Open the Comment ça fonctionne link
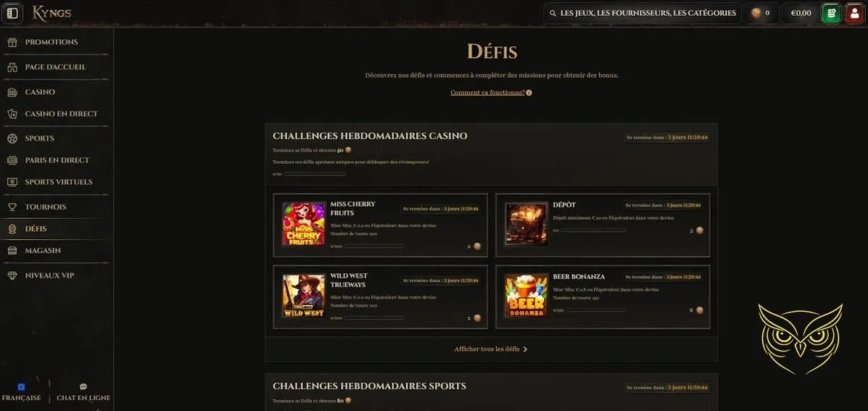This screenshot has height=411, width=868. click(487, 92)
